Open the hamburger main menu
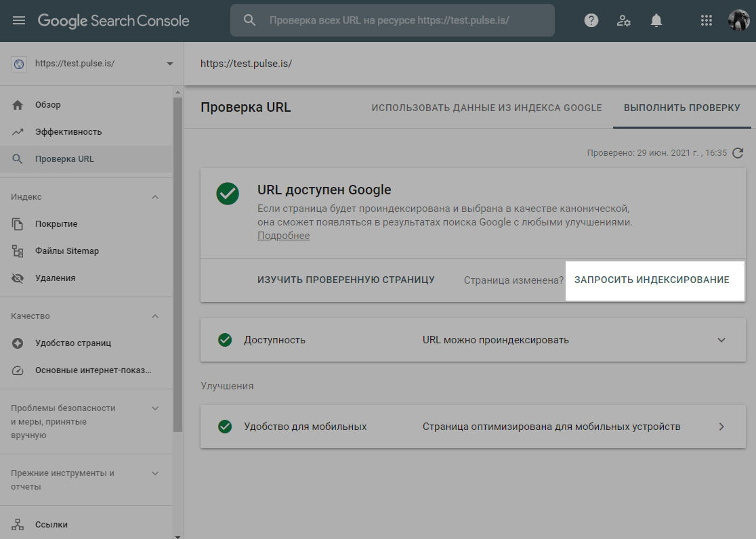This screenshot has width=756, height=539. (x=19, y=20)
